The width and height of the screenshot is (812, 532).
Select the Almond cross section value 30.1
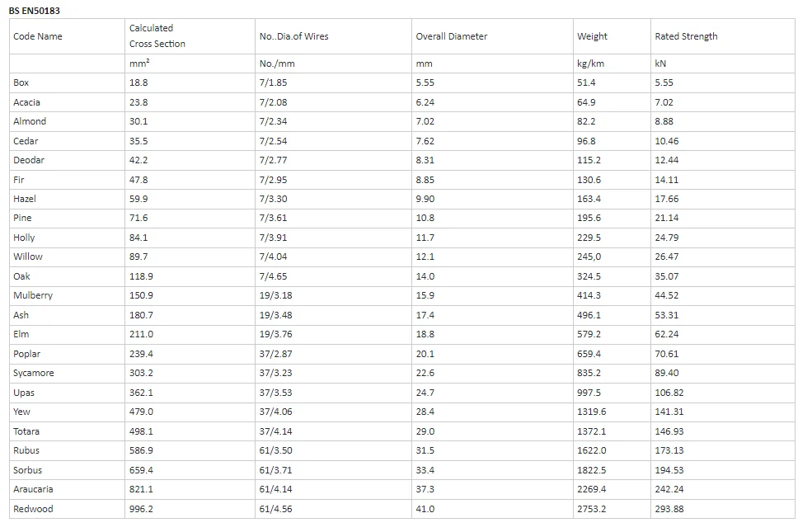pos(138,121)
